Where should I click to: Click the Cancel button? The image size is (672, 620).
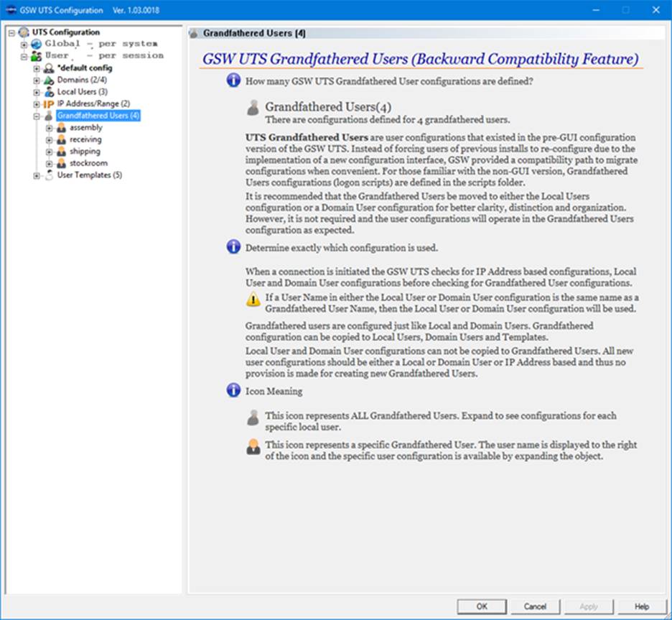tap(535, 606)
